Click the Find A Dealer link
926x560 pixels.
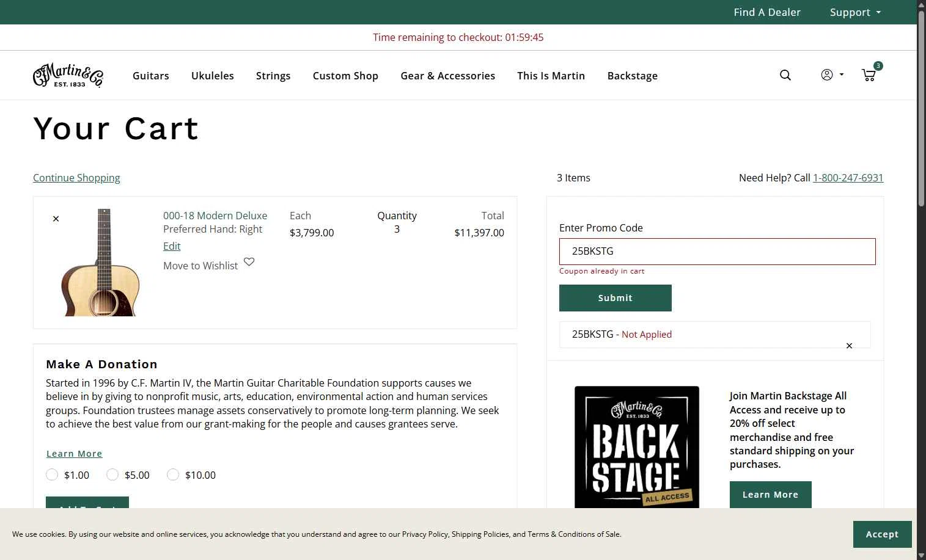(x=767, y=12)
